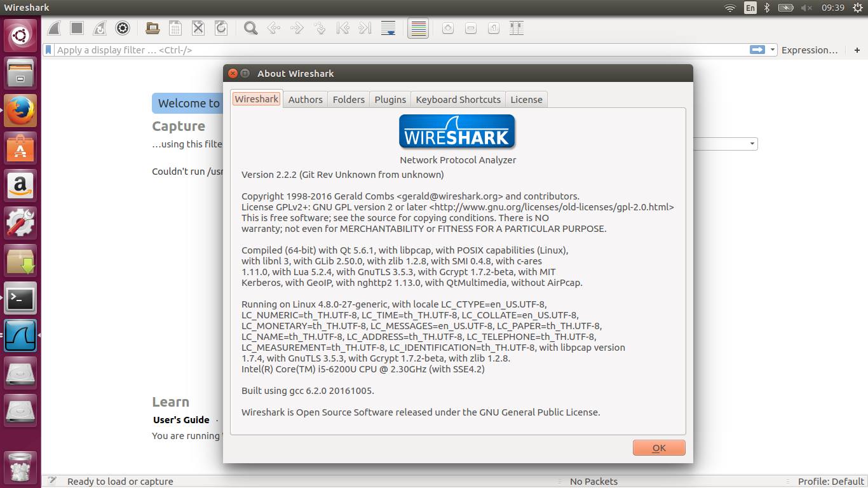Open the battery indicator menu
Screen dimensions: 868x488
point(786,8)
